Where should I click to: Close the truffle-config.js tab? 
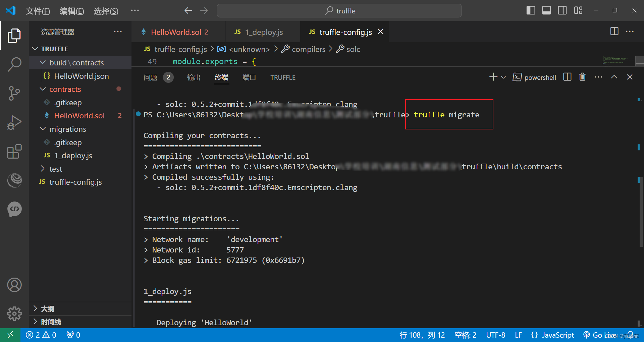tap(381, 32)
